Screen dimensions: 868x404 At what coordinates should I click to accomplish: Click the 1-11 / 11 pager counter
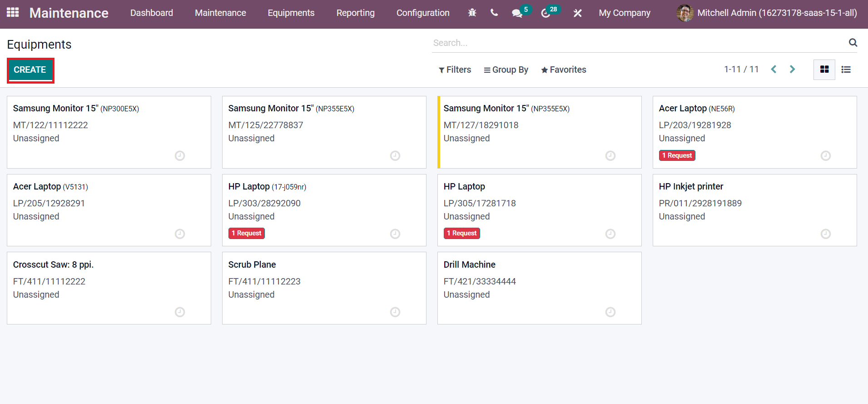[741, 69]
